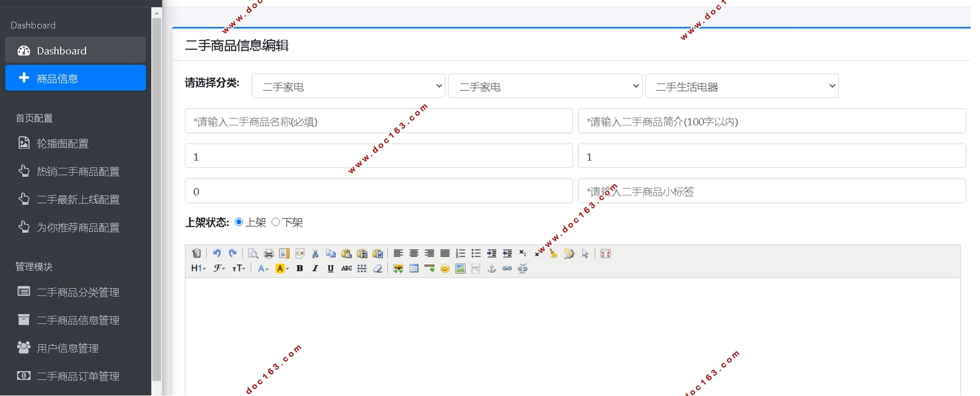Open the emoticon picker
This screenshot has width=980, height=396.
(445, 268)
